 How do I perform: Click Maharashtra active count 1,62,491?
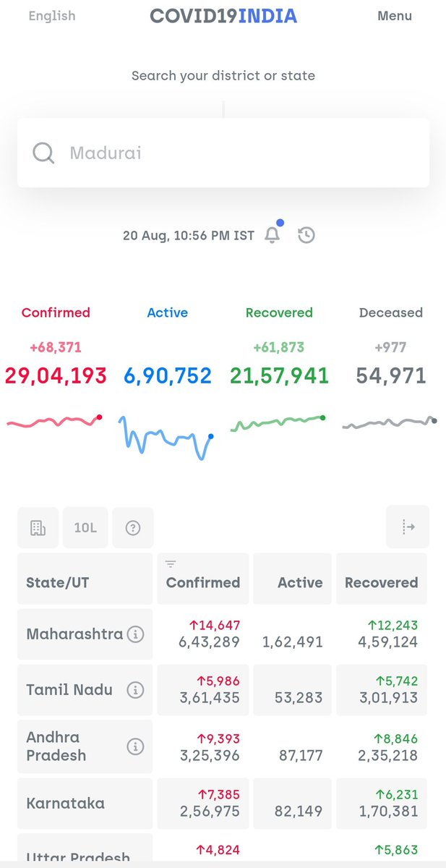tap(293, 642)
